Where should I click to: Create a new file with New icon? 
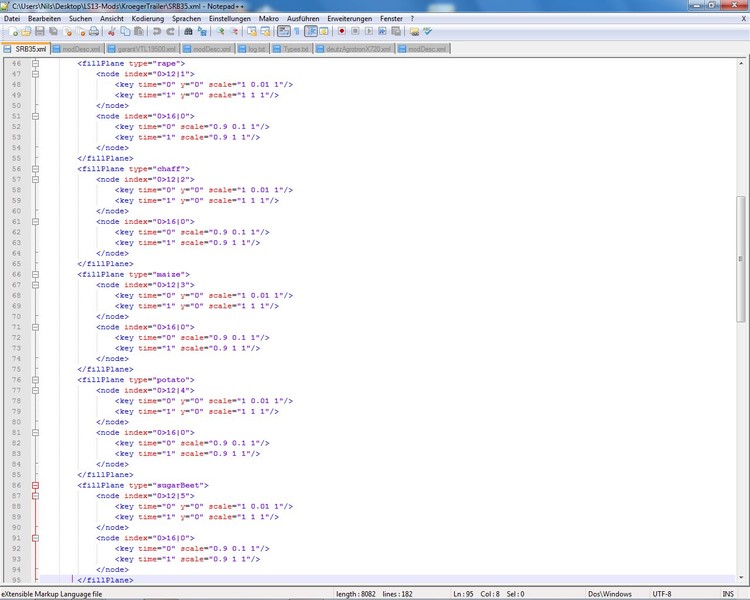(13, 32)
